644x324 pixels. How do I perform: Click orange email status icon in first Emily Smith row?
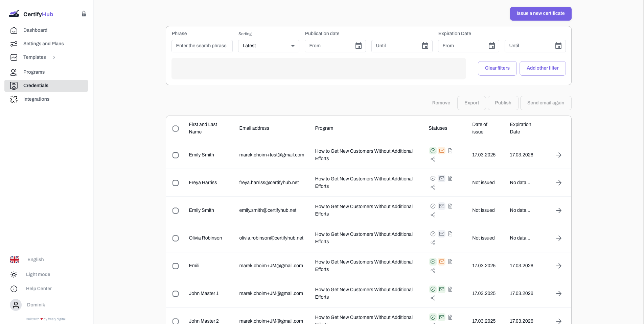(x=441, y=151)
